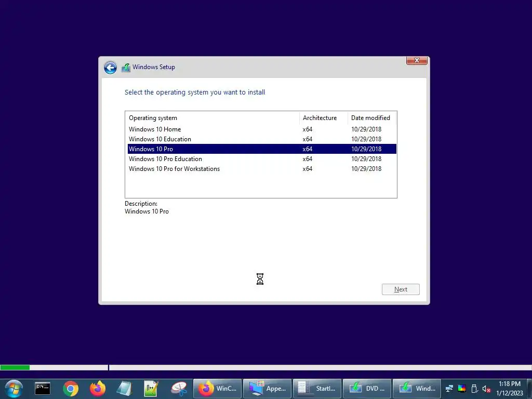Go back using the blue arrow button

110,68
